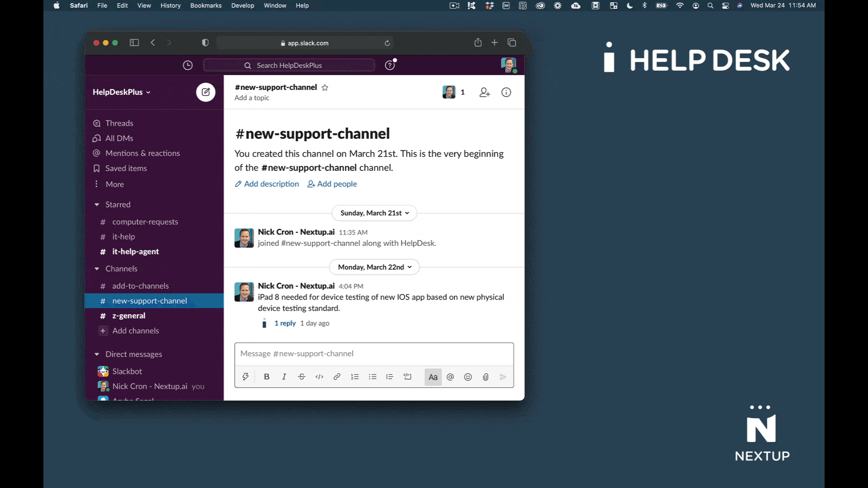Open Safari's Bookmarks menu
The image size is (868, 488).
(206, 5)
